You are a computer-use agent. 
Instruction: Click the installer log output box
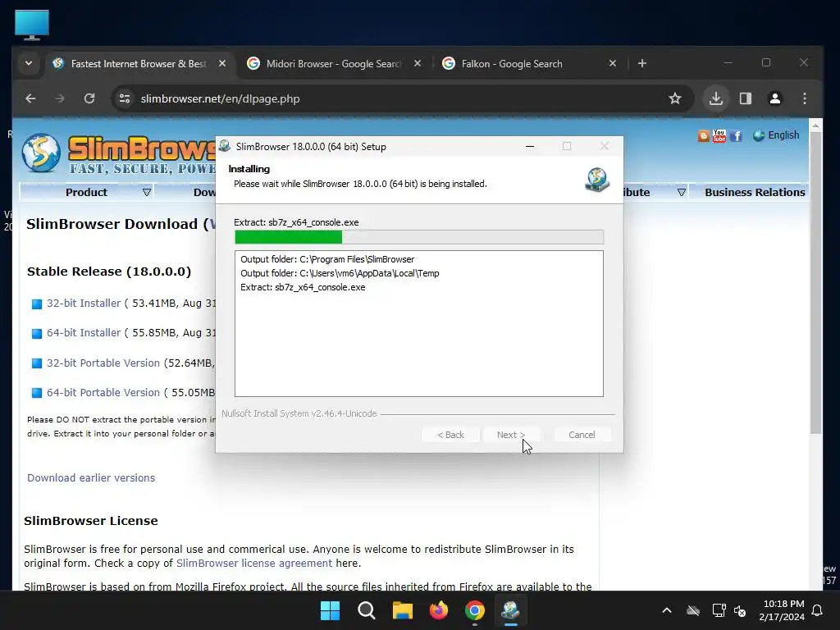419,323
